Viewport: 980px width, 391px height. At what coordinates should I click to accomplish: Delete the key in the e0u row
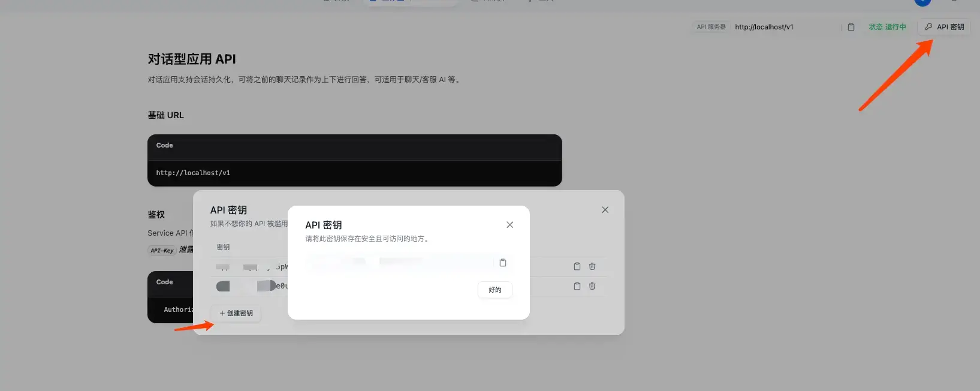point(592,286)
